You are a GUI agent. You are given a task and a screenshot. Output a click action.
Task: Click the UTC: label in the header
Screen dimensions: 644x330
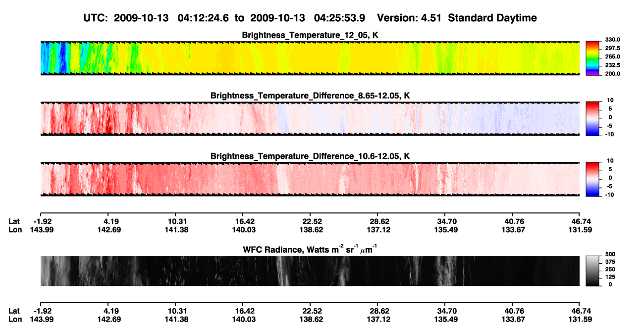(96, 18)
